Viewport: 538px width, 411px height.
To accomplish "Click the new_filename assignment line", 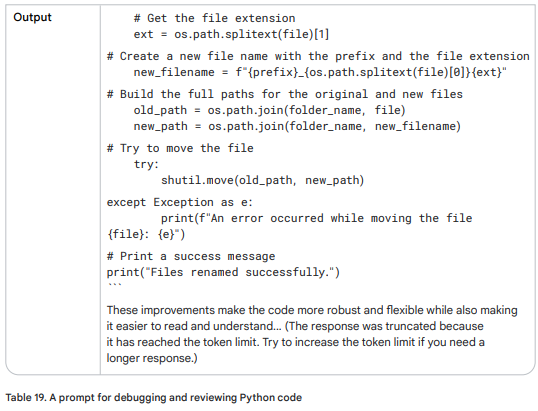I will coord(320,72).
